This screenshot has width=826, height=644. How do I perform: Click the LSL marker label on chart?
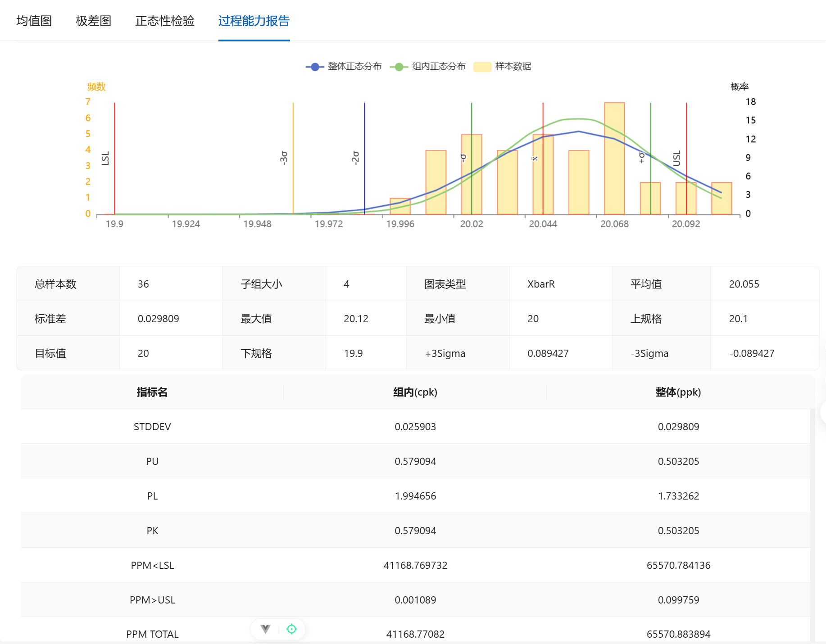[106, 158]
